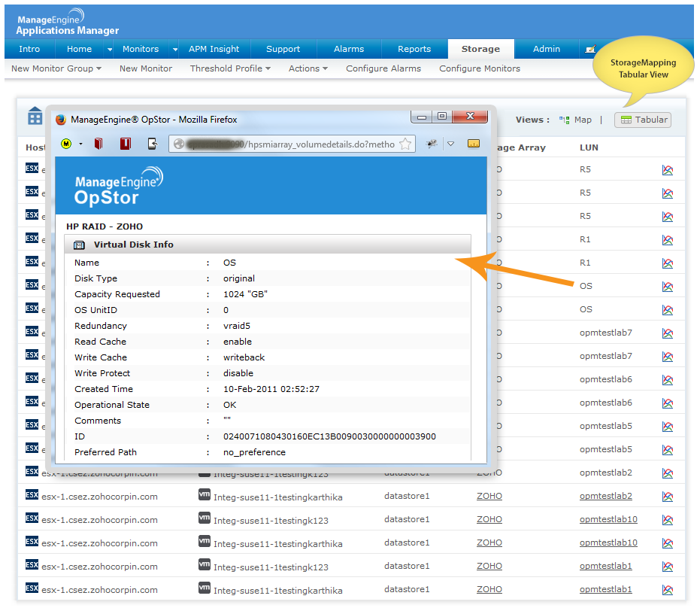Click the ManageEngine Applications Manager logo
Screen dimensions: 700x614
coord(68,22)
